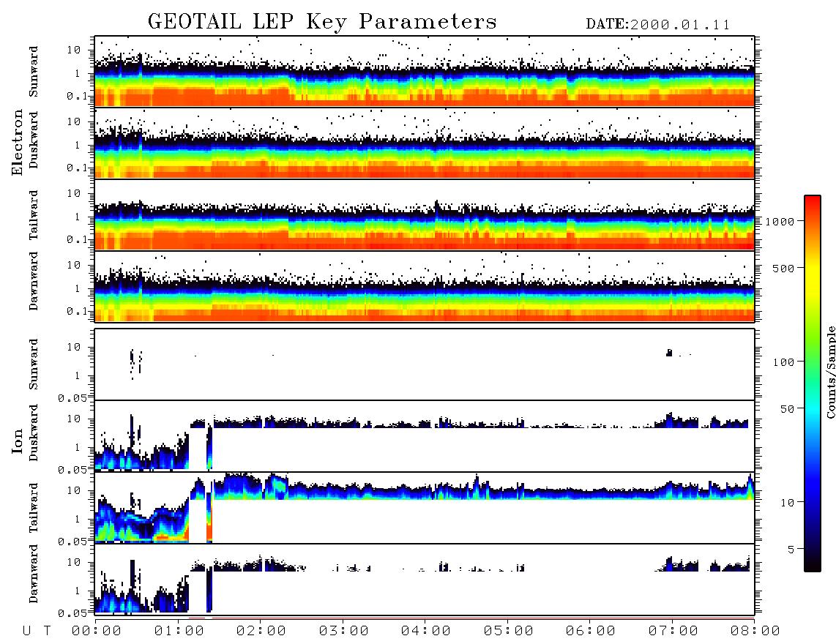Click the Ion Tailward panel label
This screenshot has height=644, width=836.
34,507
